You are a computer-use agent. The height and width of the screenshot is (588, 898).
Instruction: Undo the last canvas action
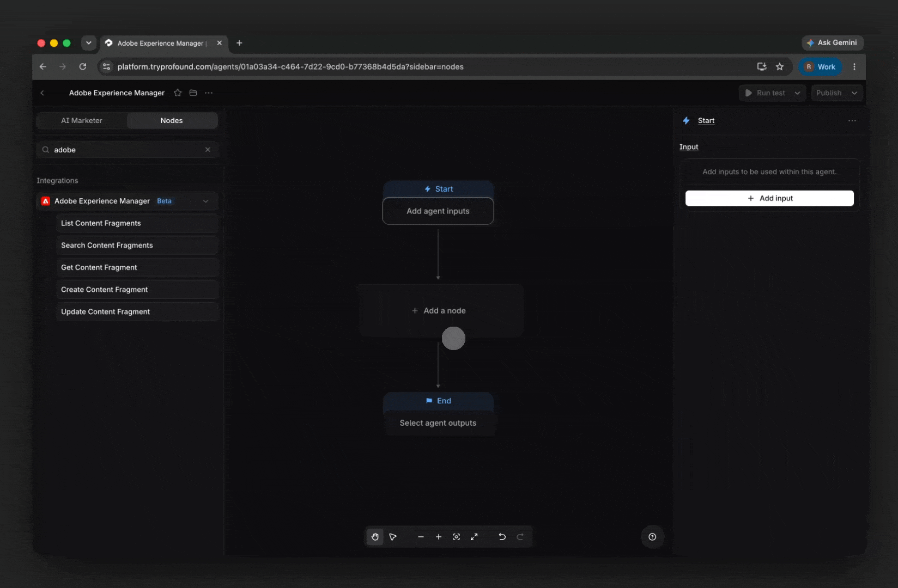coord(502,537)
